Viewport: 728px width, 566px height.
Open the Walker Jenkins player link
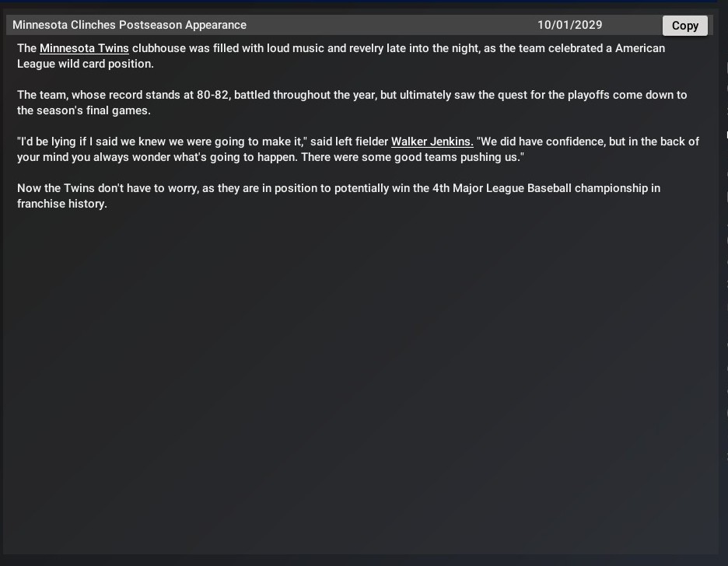click(x=432, y=141)
